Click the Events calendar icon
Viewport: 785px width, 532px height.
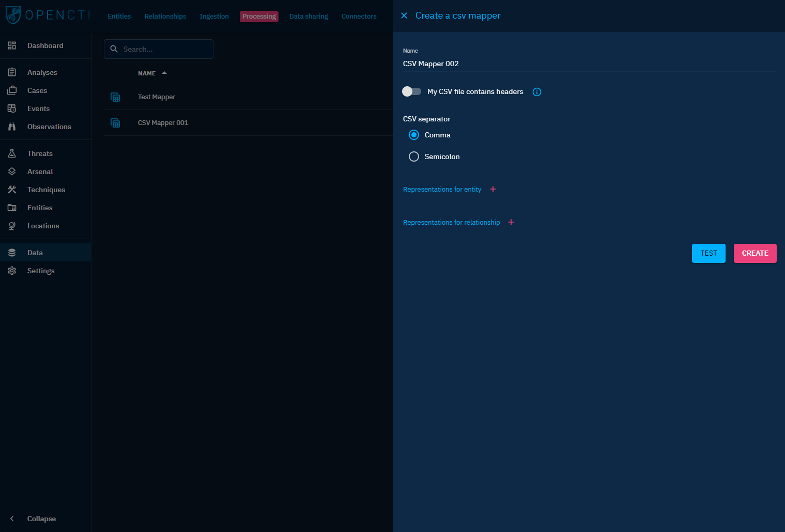tap(12, 108)
